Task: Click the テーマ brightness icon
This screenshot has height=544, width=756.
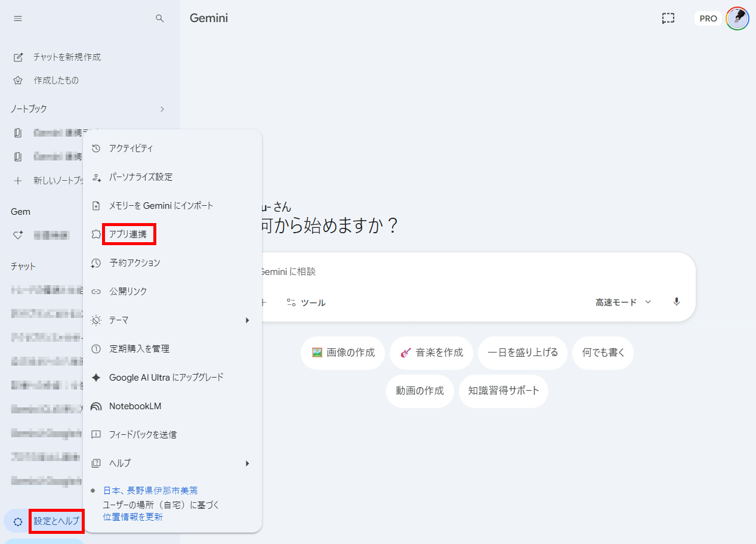Action: pyautogui.click(x=96, y=320)
